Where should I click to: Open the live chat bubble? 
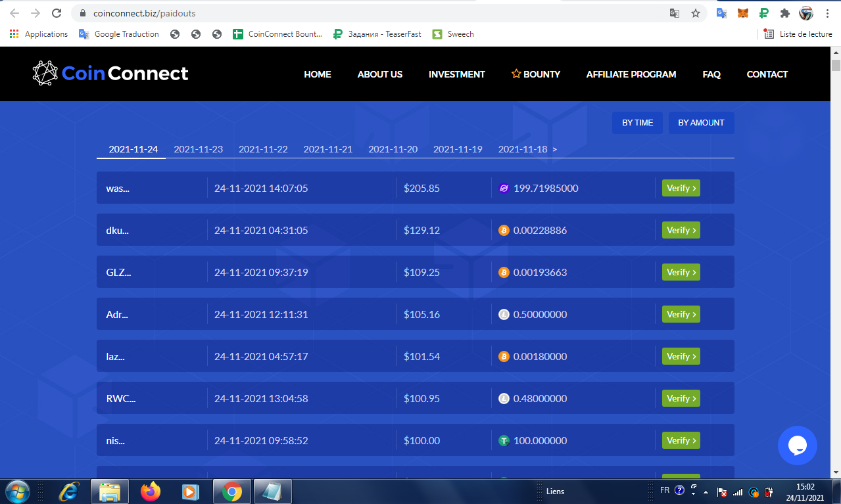tap(797, 446)
